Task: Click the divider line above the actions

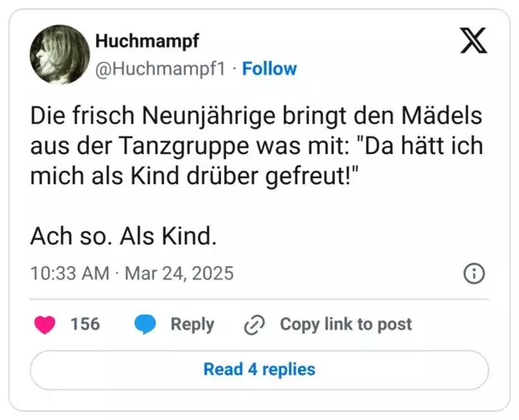Action: (x=259, y=300)
